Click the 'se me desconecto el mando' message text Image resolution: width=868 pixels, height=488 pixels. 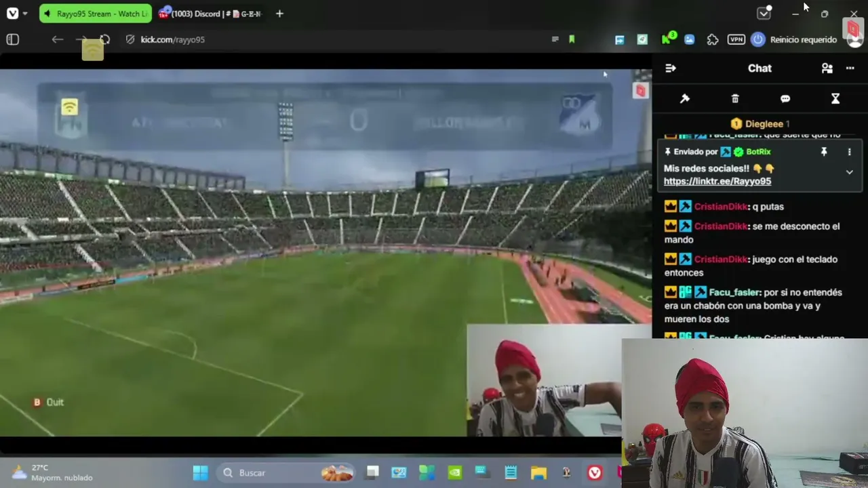click(752, 232)
